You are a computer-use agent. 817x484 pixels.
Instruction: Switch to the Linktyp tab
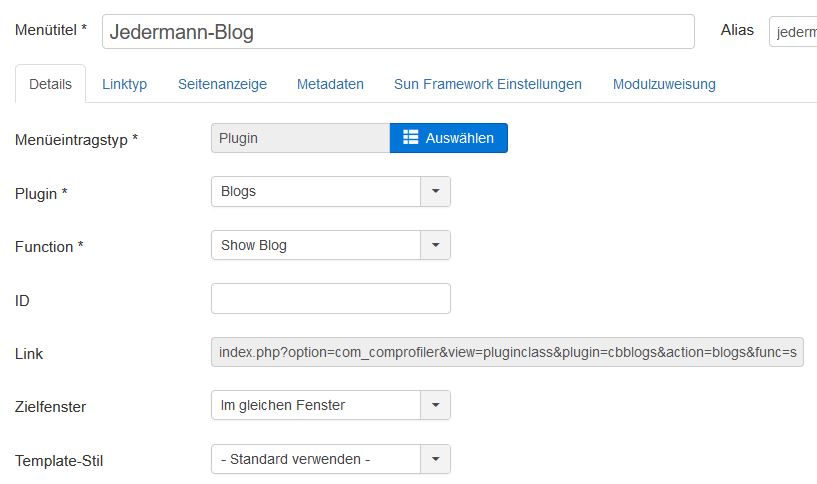click(125, 84)
